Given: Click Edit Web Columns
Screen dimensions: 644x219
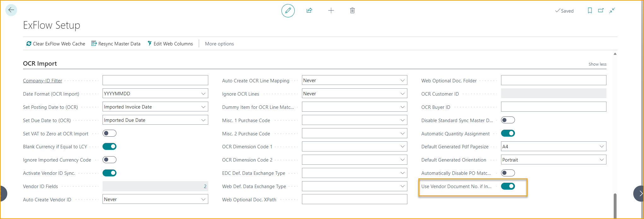Looking at the screenshot, I should [x=170, y=44].
